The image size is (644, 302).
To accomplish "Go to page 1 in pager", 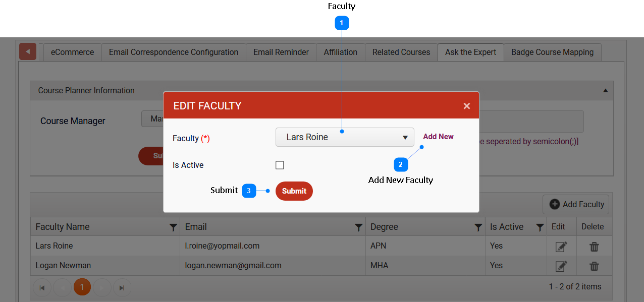I will click(82, 287).
